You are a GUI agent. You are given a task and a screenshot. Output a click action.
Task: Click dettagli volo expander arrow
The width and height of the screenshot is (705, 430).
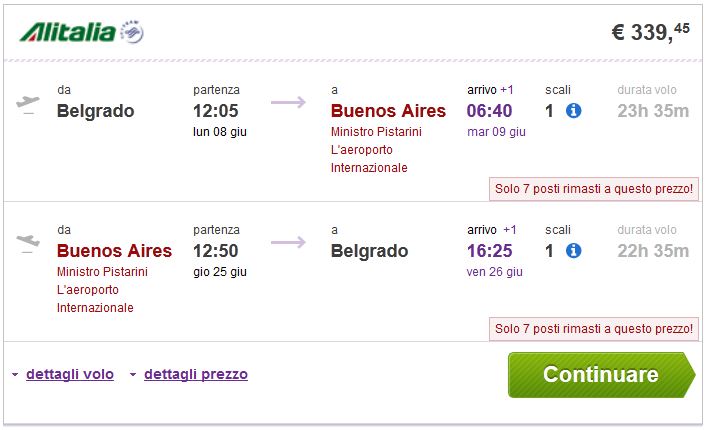coord(15,376)
